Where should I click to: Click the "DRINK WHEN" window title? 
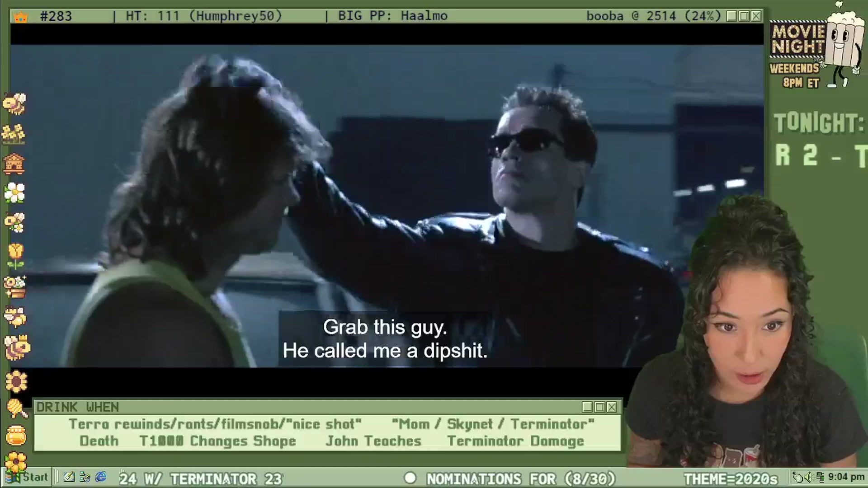(77, 407)
